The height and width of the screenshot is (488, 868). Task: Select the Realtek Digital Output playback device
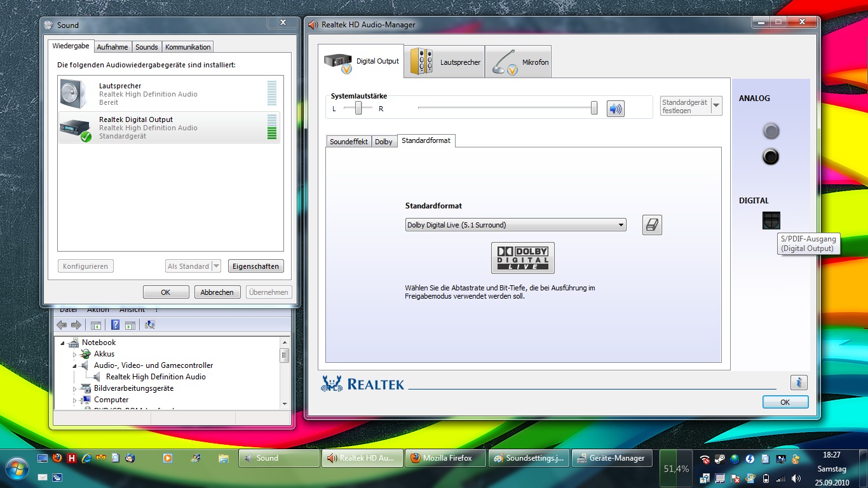170,128
